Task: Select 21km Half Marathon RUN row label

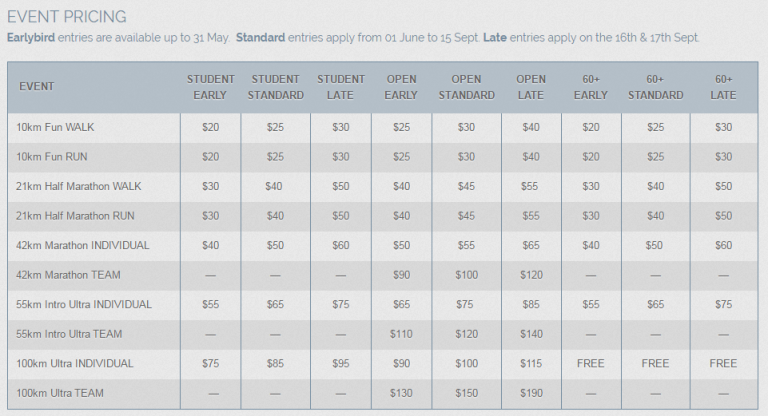Action: click(75, 216)
